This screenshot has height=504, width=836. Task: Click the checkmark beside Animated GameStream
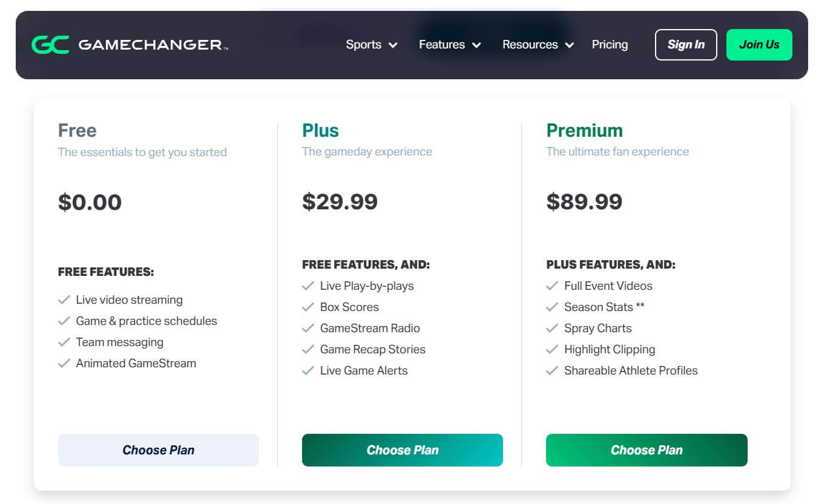point(64,362)
